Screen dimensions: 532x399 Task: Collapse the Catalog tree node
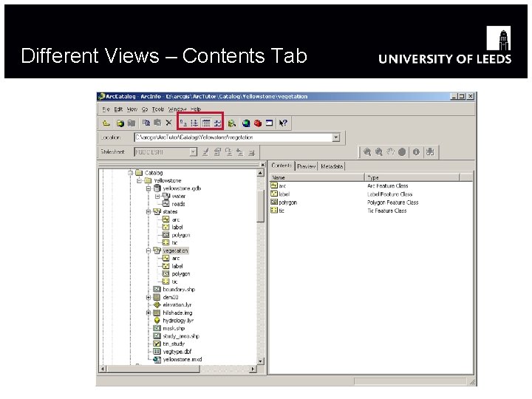[130, 173]
